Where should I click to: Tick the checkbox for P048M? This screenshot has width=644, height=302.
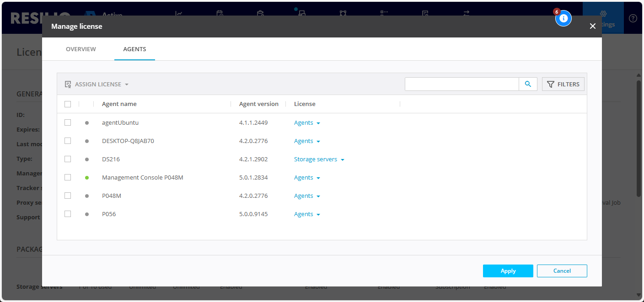pyautogui.click(x=68, y=196)
